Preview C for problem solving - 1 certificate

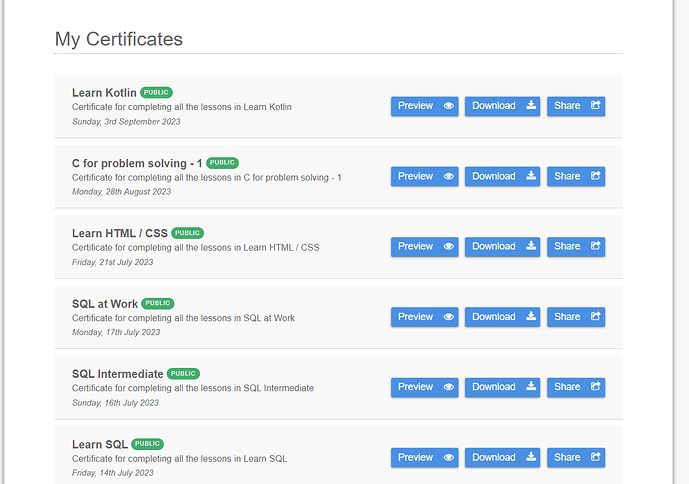(x=424, y=176)
